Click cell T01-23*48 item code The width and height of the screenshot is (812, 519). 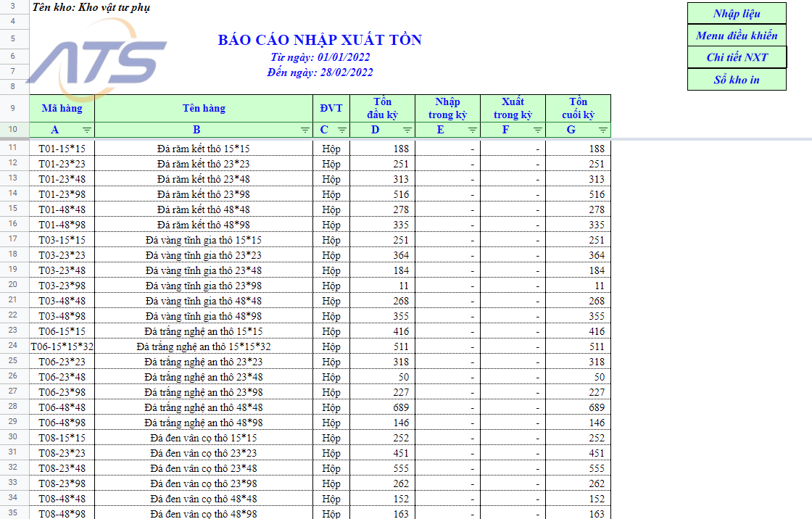coord(62,179)
